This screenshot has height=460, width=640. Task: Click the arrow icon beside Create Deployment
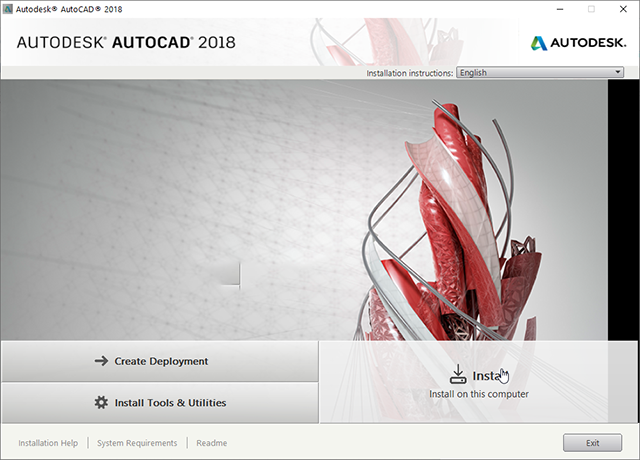(x=101, y=361)
